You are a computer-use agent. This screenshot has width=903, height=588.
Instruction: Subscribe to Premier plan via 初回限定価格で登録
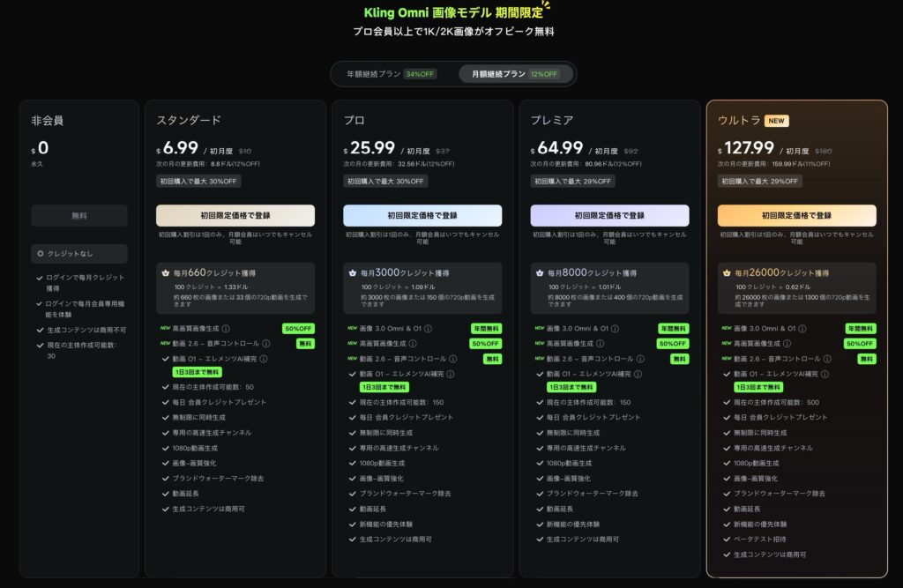tap(609, 215)
